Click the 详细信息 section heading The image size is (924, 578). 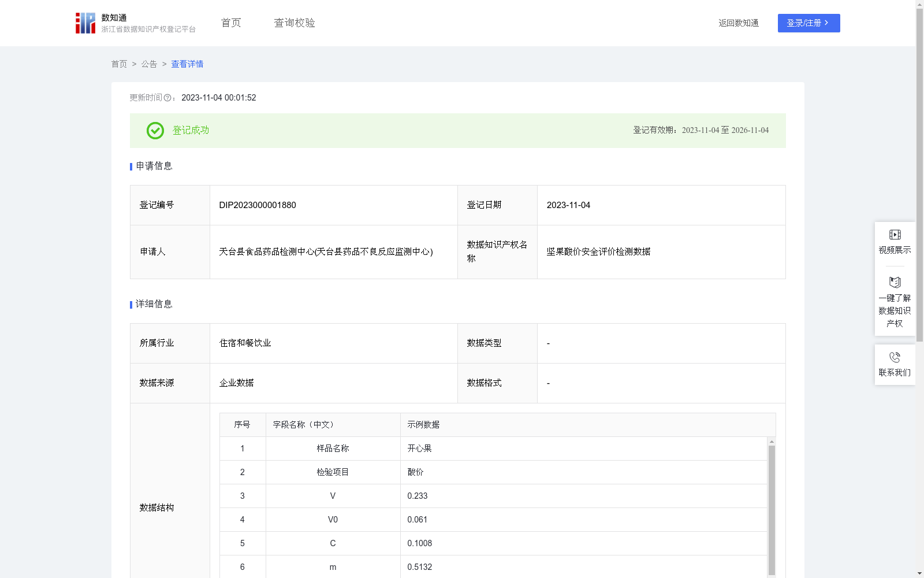(x=154, y=305)
